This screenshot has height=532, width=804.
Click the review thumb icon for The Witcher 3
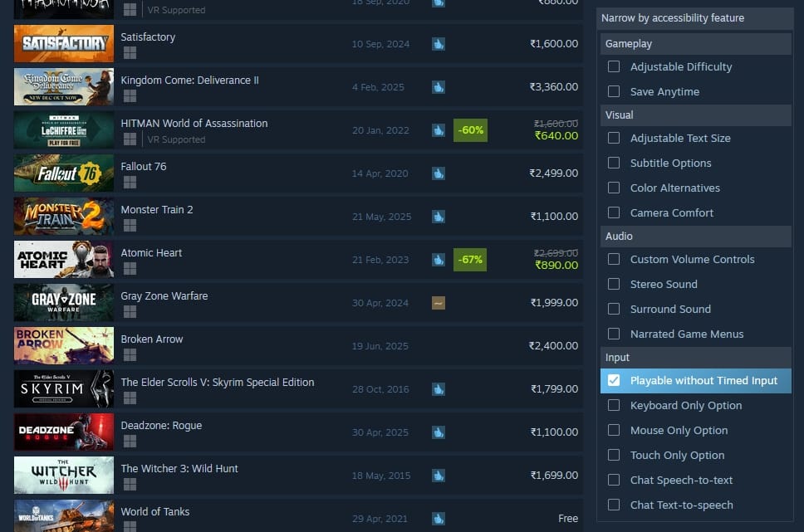[x=439, y=476]
